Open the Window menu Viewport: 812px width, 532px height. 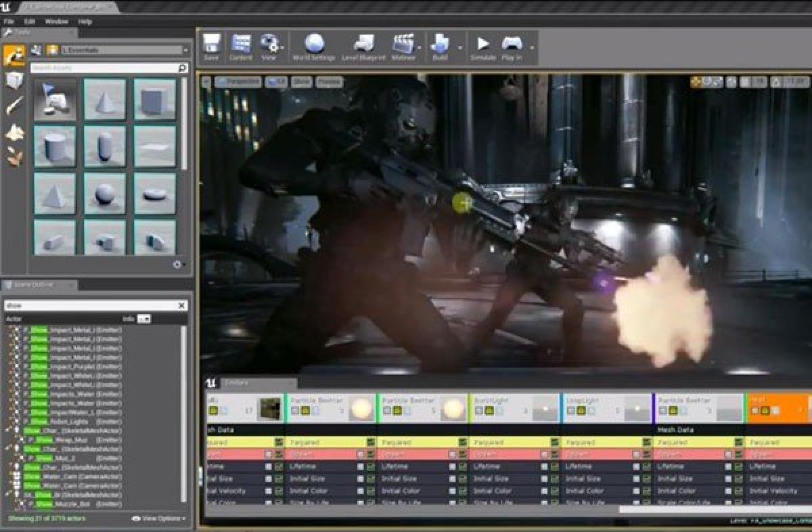click(56, 22)
